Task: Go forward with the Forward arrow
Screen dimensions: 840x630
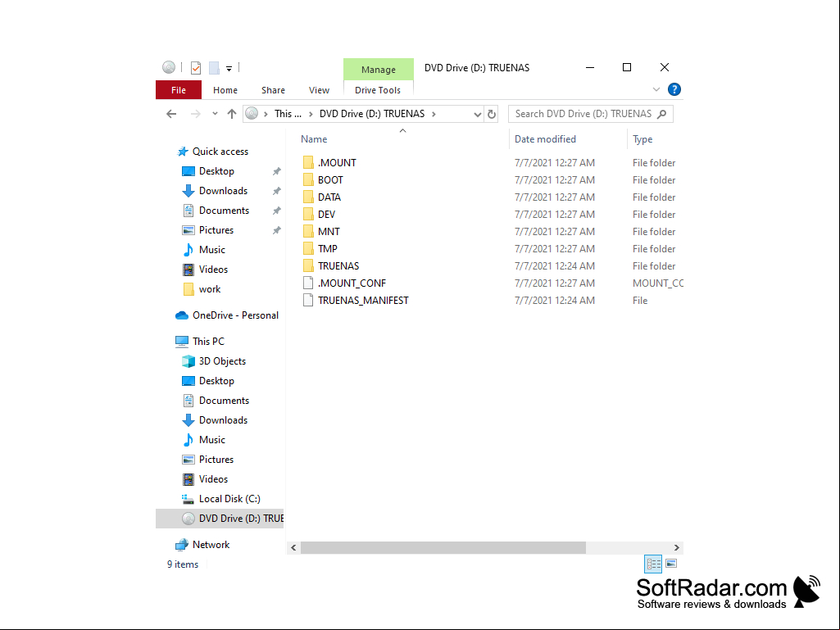Action: click(x=196, y=114)
